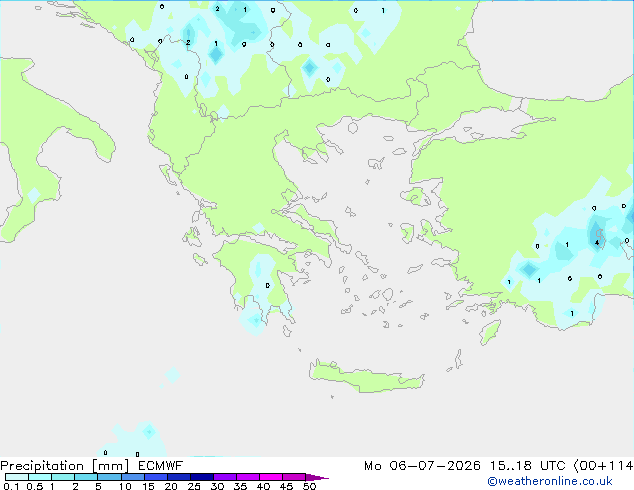Choose the 20–25 mm legend color box

178,477
